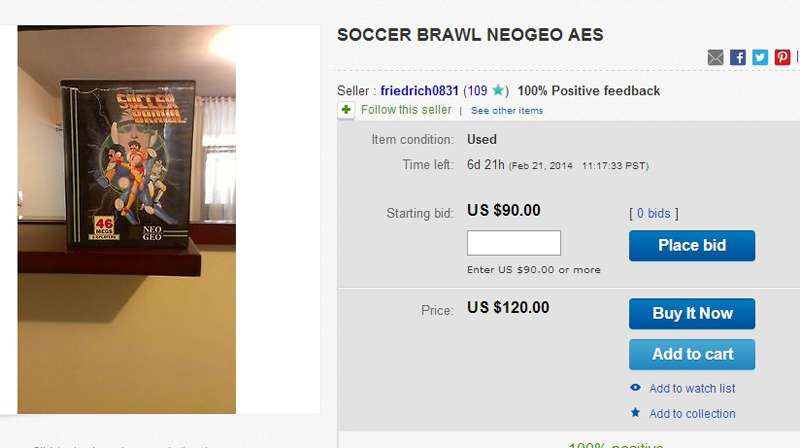Image resolution: width=800 pixels, height=448 pixels.
Task: Click the green plus follow icon
Action: pos(346,110)
